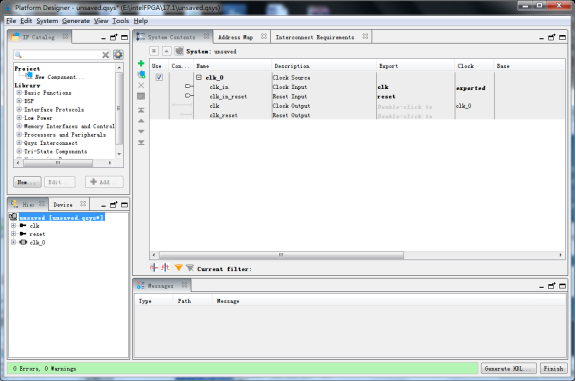Click the gray X remove-component icon
This screenshot has height=381, width=576.
coord(141,85)
